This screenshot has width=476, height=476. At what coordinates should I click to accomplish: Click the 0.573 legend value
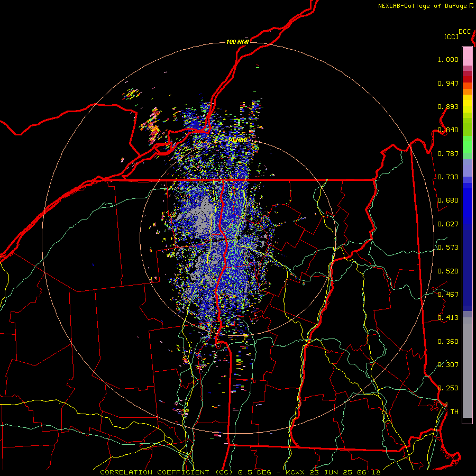448,248
